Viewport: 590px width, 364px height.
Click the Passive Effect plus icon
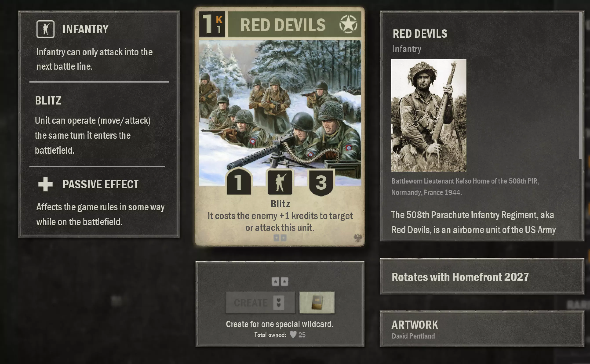click(x=45, y=184)
